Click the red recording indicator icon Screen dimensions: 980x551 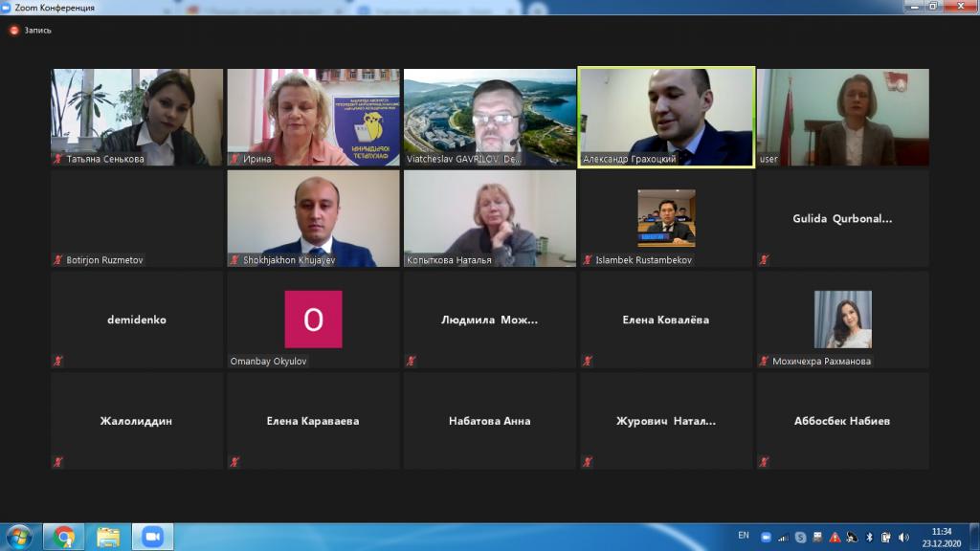[x=13, y=30]
